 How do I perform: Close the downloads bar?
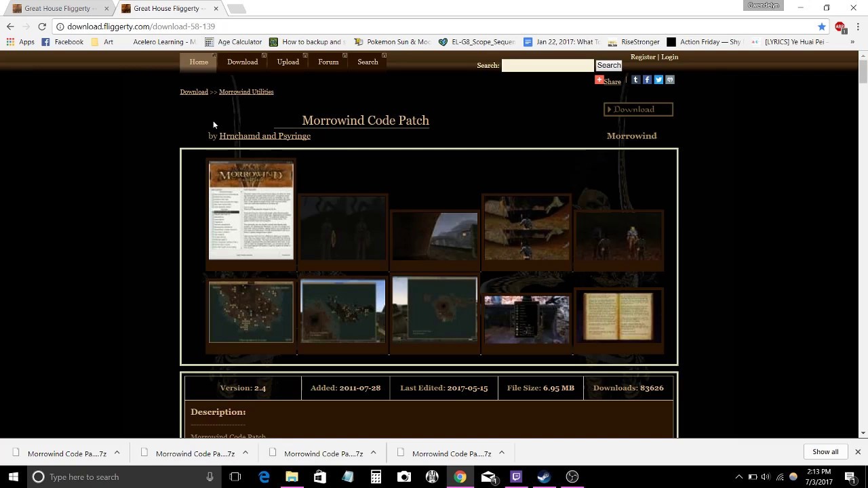pos(857,451)
